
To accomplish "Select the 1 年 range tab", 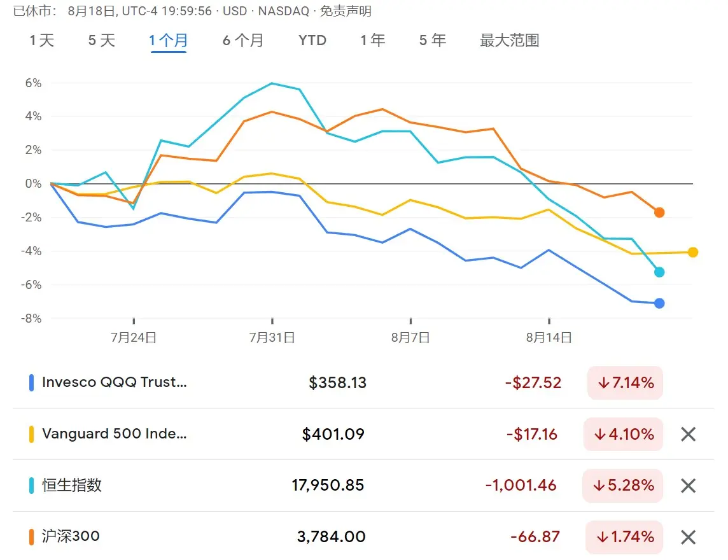I will point(373,40).
